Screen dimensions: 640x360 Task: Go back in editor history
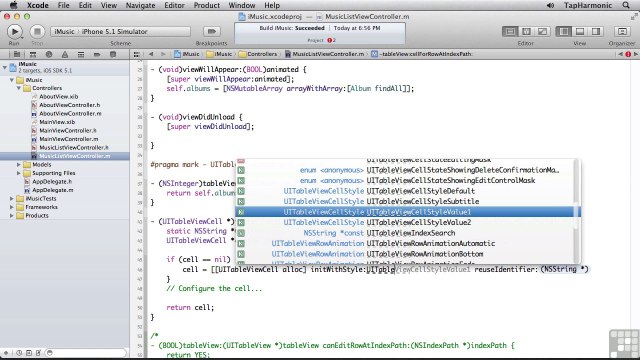(x=151, y=54)
